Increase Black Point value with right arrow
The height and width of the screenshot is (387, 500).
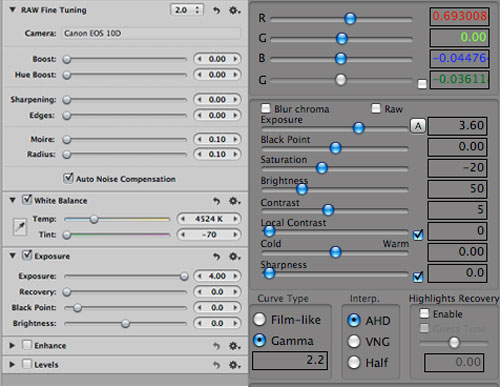coord(235,307)
